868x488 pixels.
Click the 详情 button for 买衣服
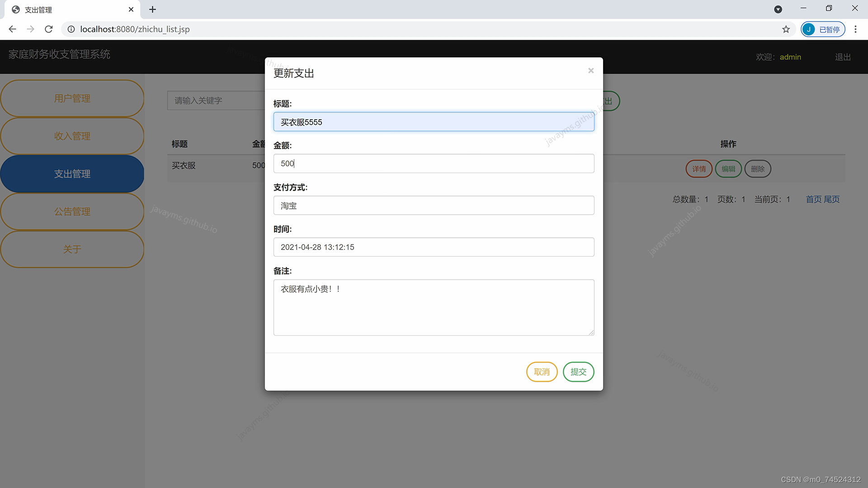699,169
